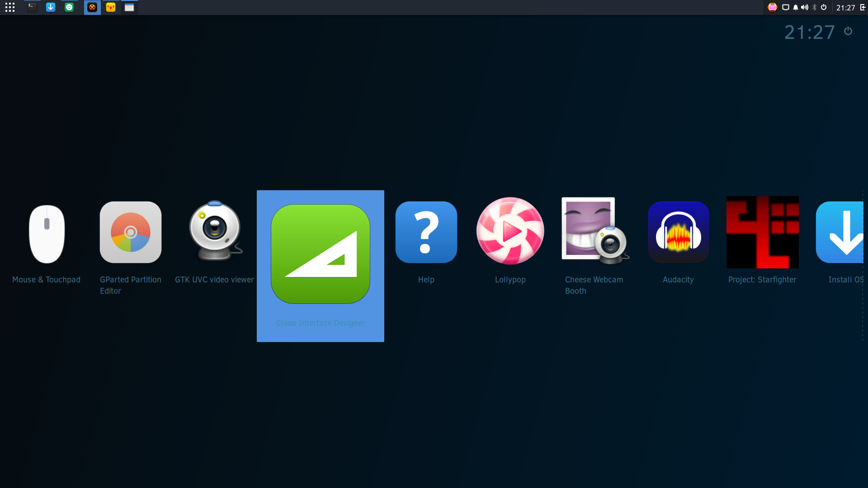Click the blue download arrow panel launcher

[x=51, y=7]
